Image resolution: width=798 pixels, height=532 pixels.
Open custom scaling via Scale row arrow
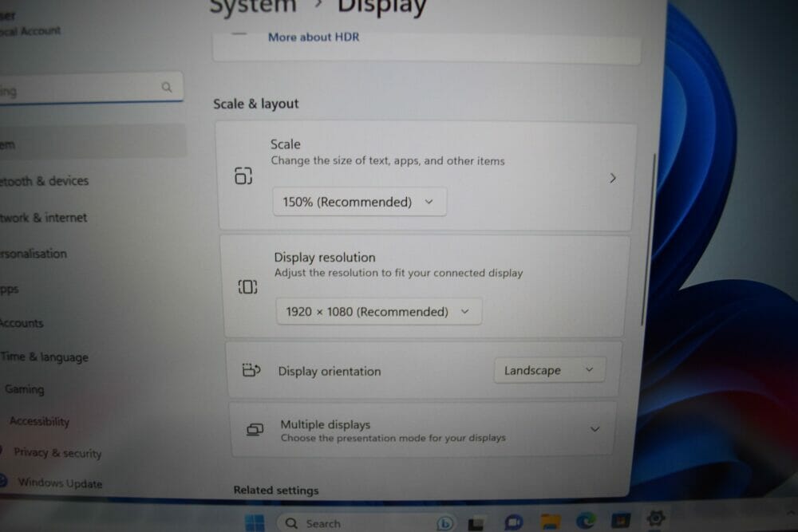tap(613, 178)
